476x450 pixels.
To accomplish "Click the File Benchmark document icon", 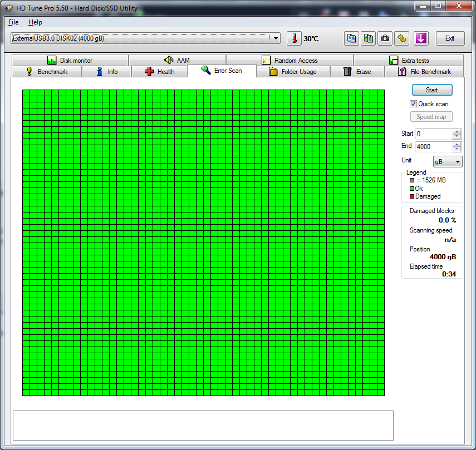I will tap(402, 72).
